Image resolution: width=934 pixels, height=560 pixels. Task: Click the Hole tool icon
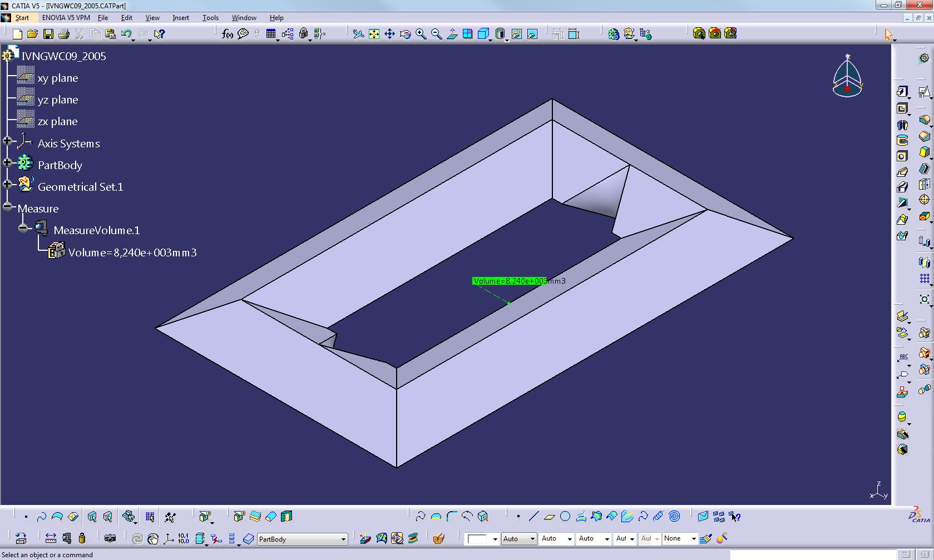tap(902, 156)
